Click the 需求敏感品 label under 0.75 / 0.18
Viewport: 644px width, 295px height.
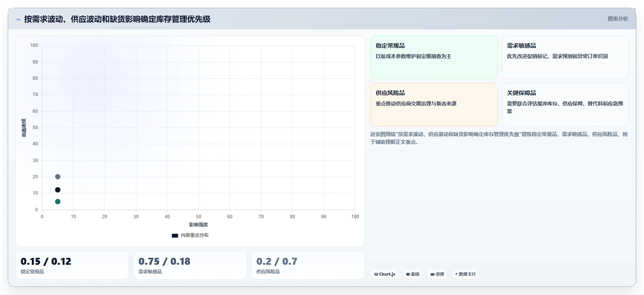pos(150,272)
